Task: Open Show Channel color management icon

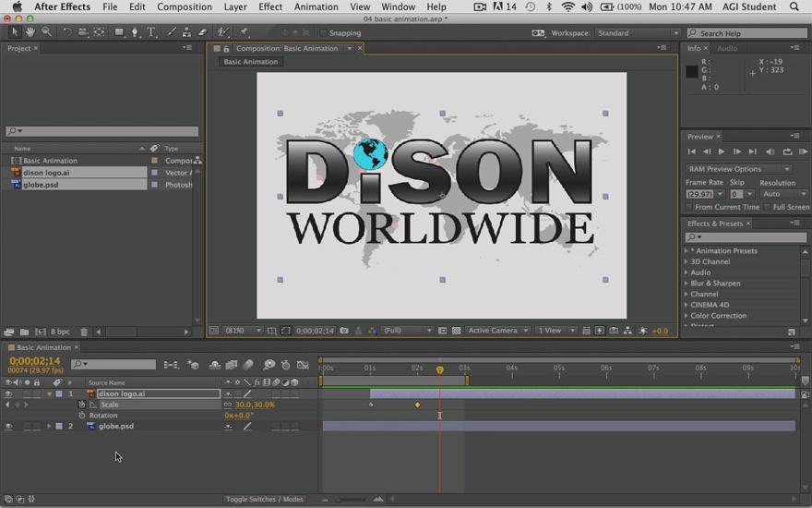Action: (x=372, y=331)
